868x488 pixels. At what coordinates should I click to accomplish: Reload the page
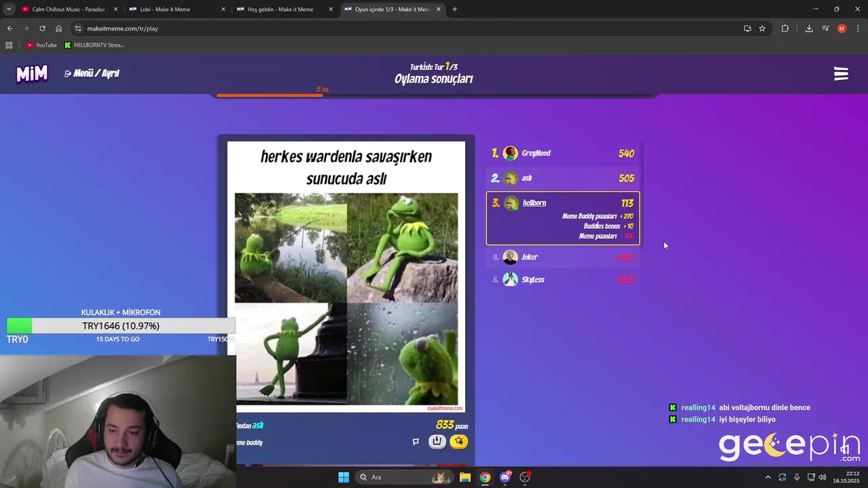42,28
